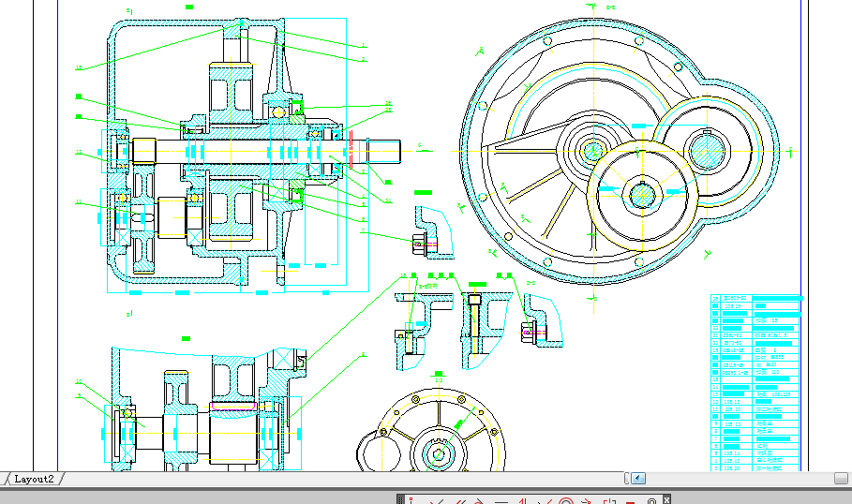
Task: Click the horizontal scrollbar left arrow
Action: [638, 478]
